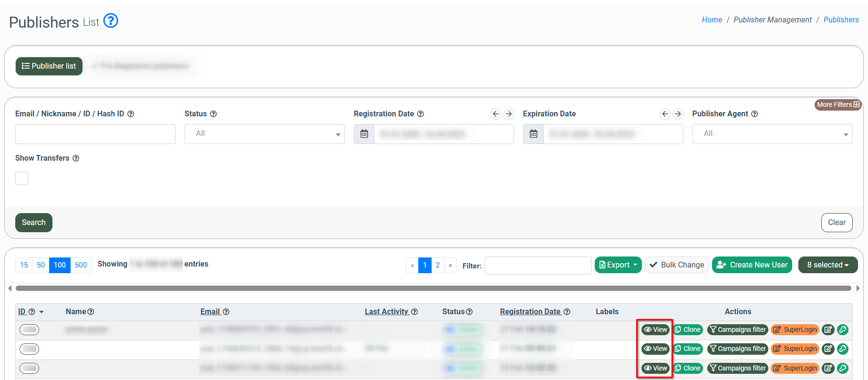
Task: View the third publisher via eye button
Action: 655,368
